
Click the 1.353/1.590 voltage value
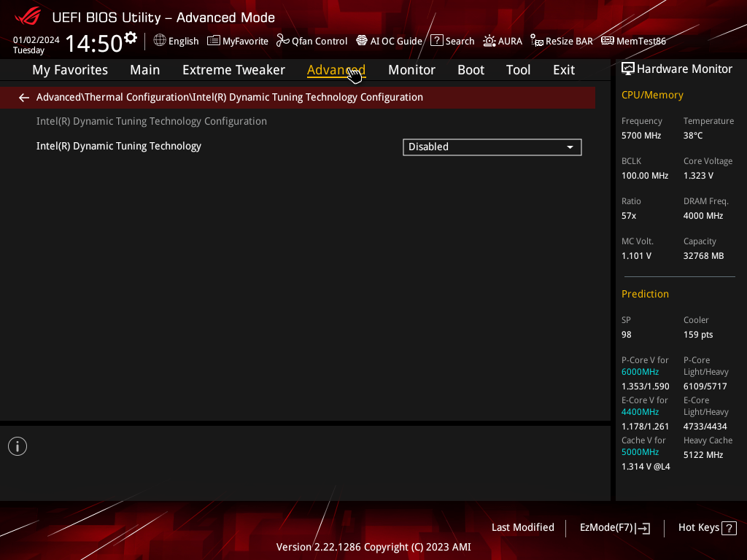click(645, 386)
